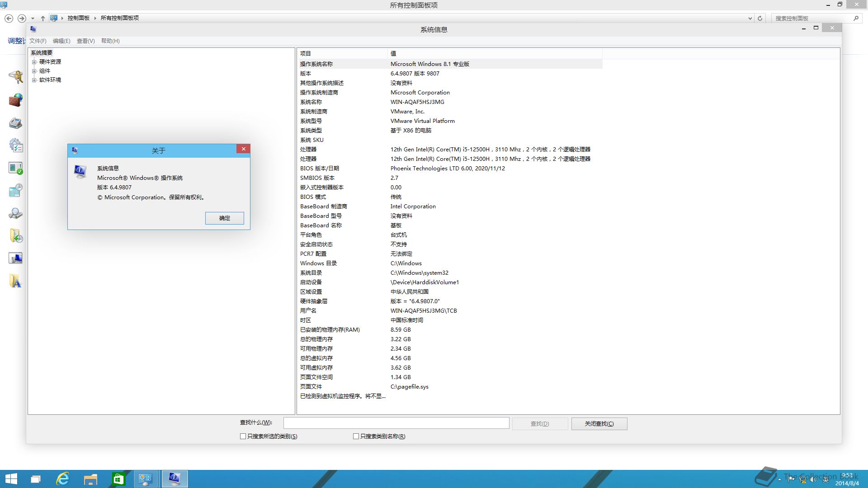Switch to System Information taskbar button

[175, 479]
